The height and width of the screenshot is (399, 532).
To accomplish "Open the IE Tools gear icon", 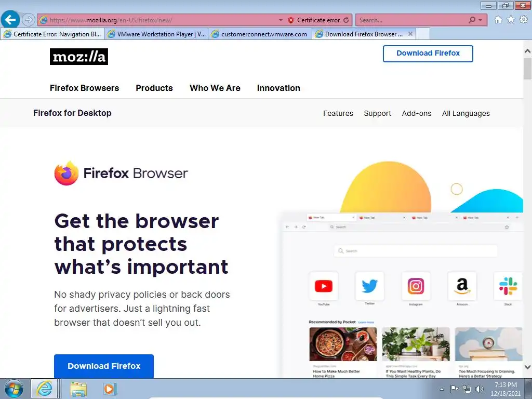I will (524, 20).
